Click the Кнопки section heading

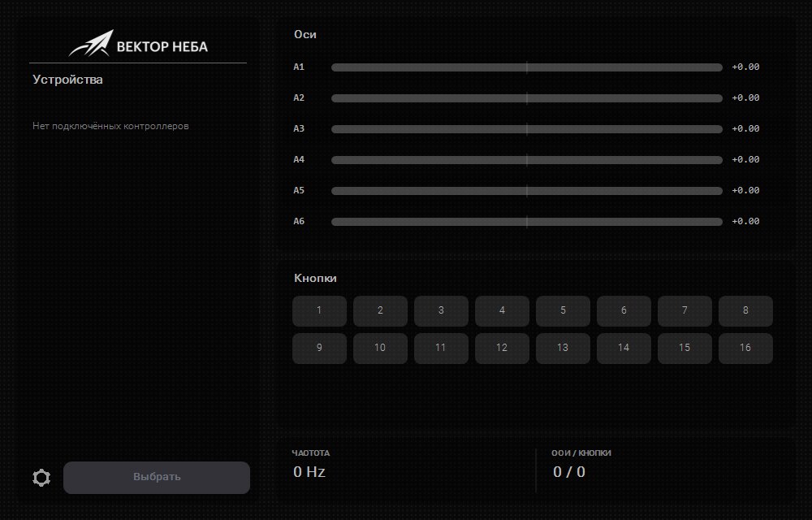coord(315,278)
